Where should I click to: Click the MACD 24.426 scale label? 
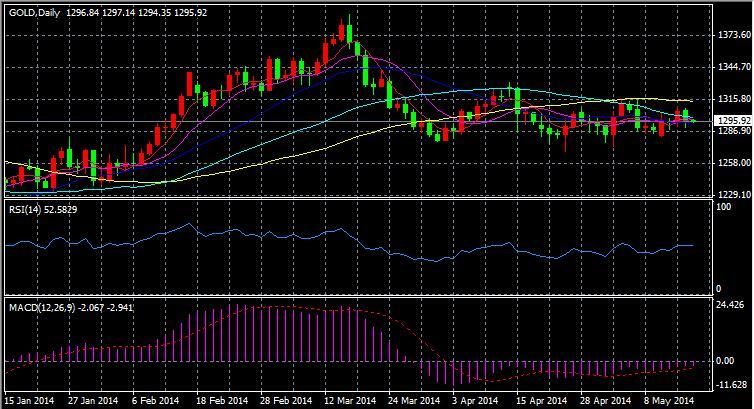[x=729, y=304]
